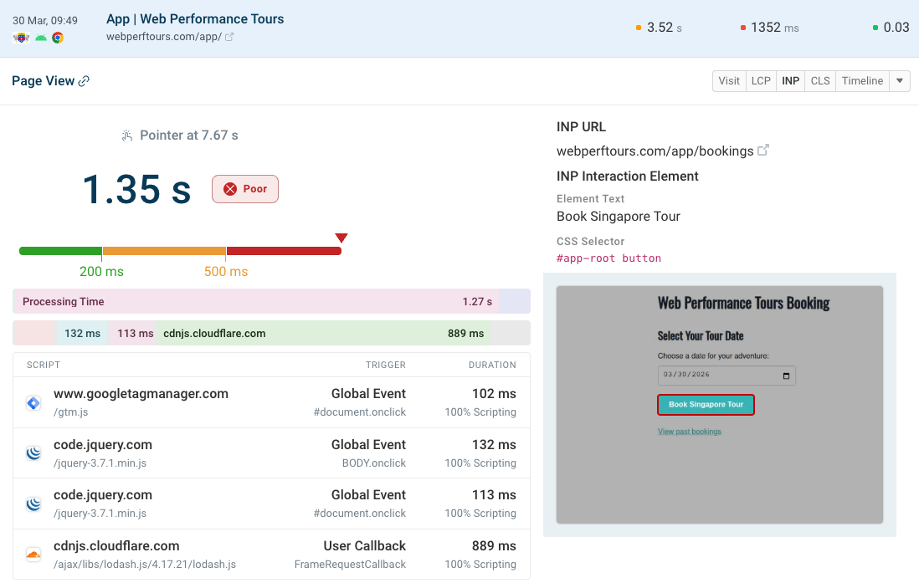Click the Cloudflare icon for lodash.js

[33, 554]
